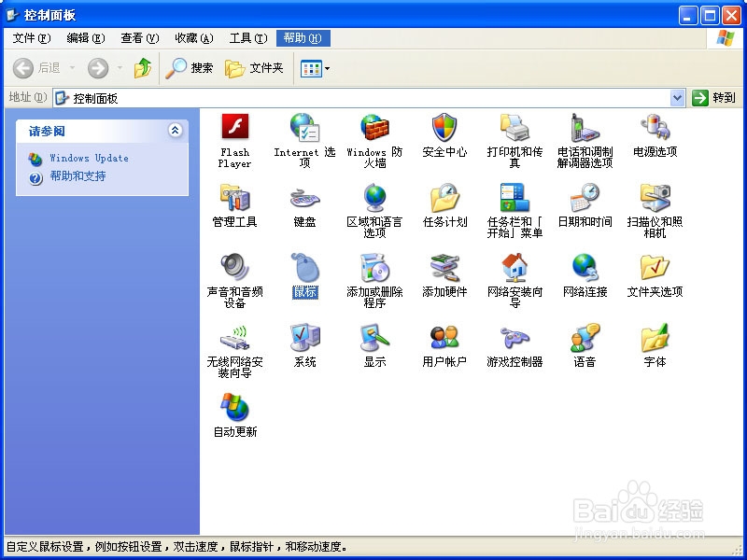
Task: Click the 搜索 search button
Action: point(190,68)
